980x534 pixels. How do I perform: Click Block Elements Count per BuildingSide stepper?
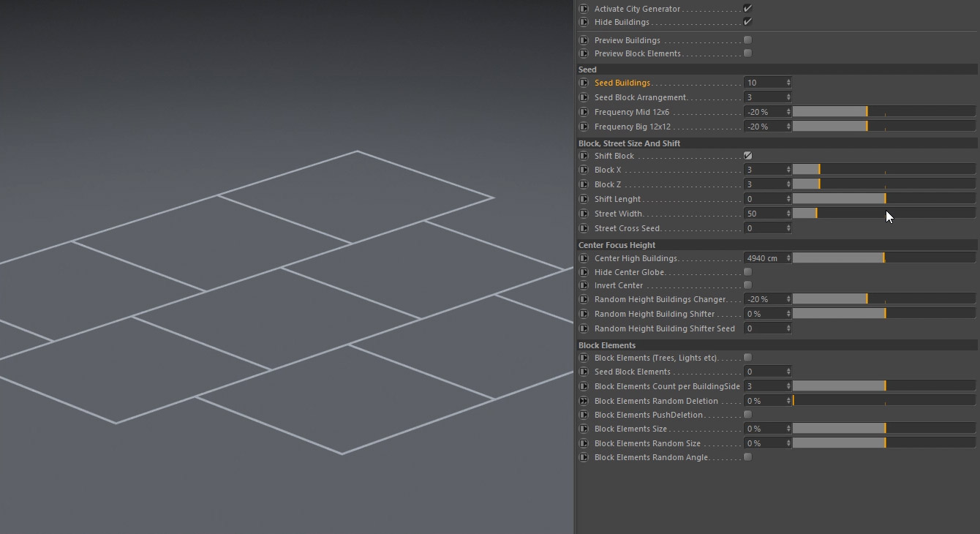click(x=788, y=386)
